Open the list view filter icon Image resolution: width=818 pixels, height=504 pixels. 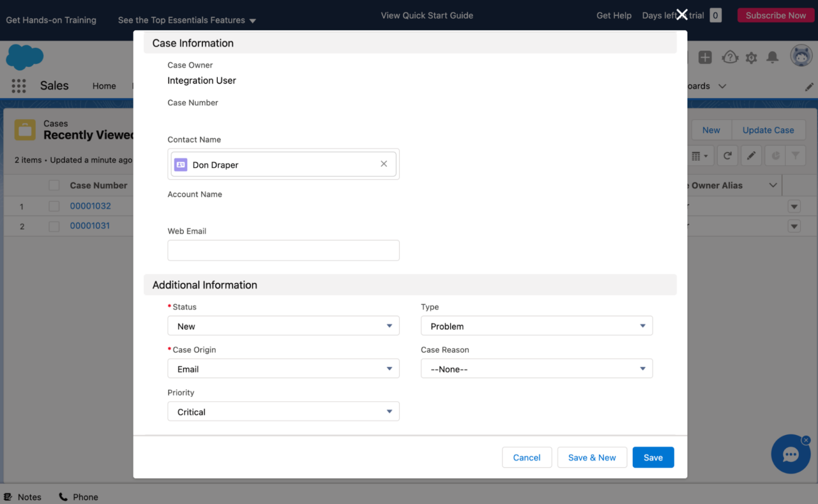[x=796, y=155]
